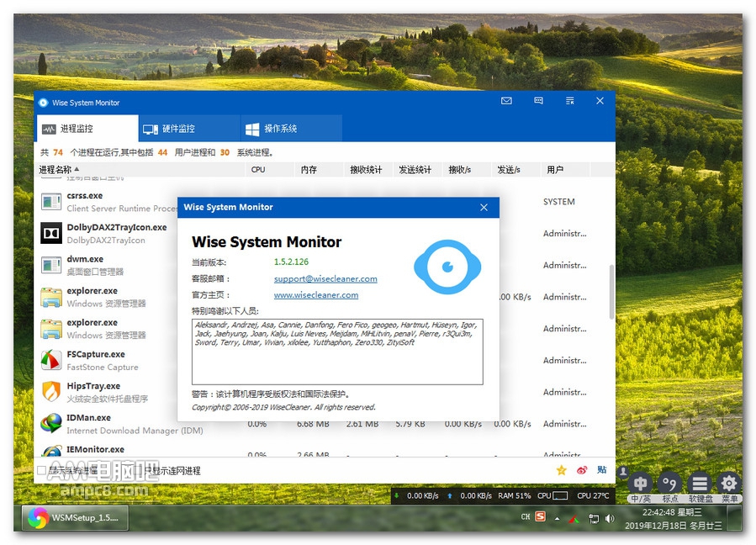Screen dimensions: 756x545
Task: Click the contributors names text box
Action: pos(337,352)
